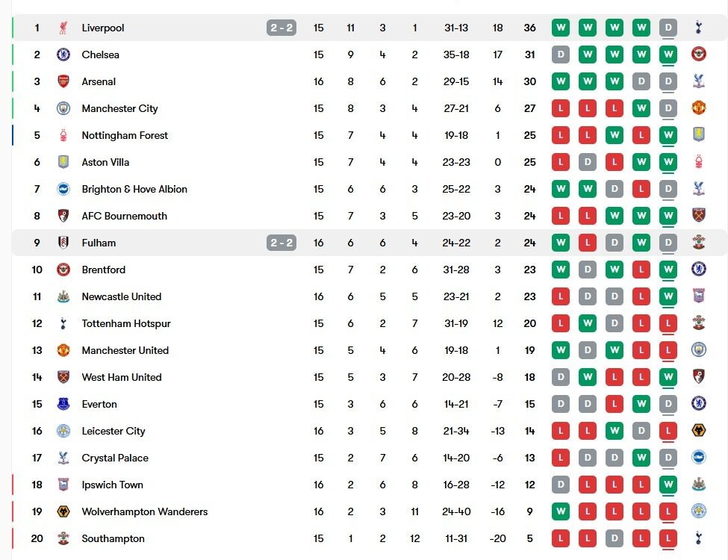Open the Brighton & Hove Albion team link

click(x=134, y=189)
